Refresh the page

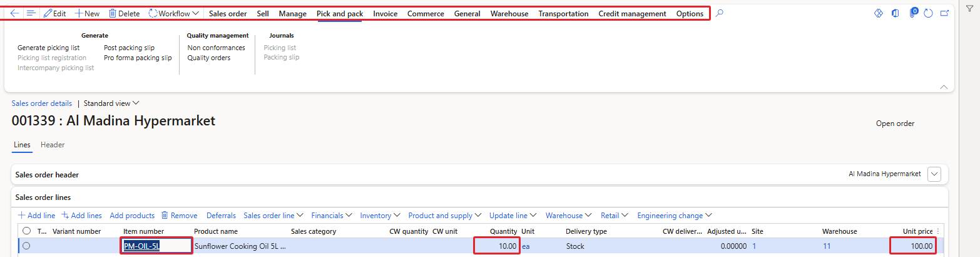928,13
